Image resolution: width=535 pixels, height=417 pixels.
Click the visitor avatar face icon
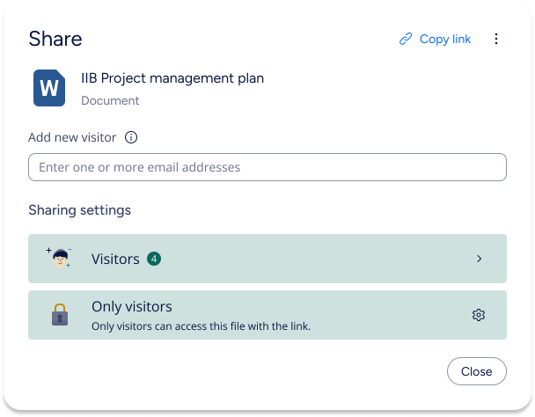click(60, 258)
